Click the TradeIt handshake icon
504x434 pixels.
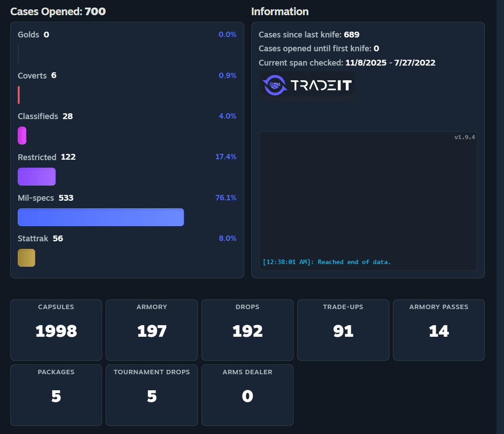pos(275,85)
